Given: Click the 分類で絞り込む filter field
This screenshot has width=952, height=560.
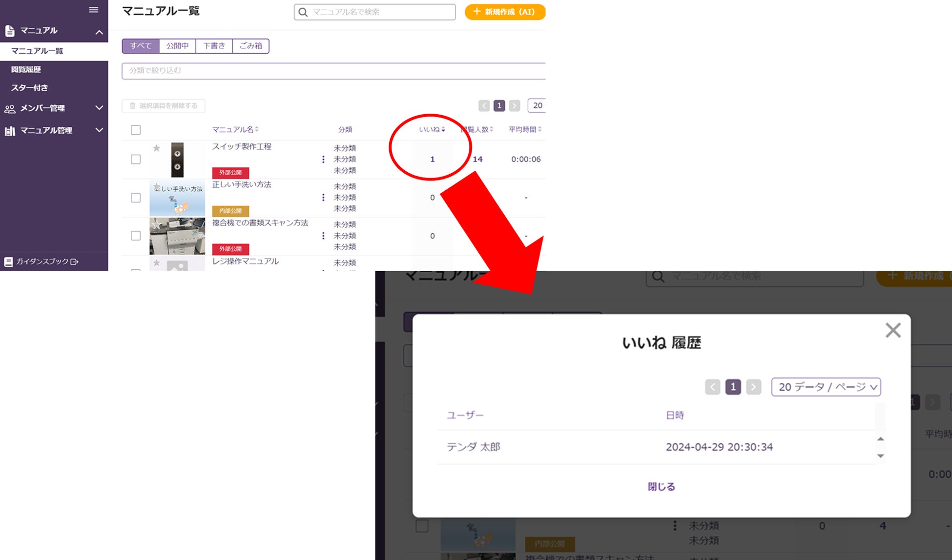Looking at the screenshot, I should [x=332, y=71].
